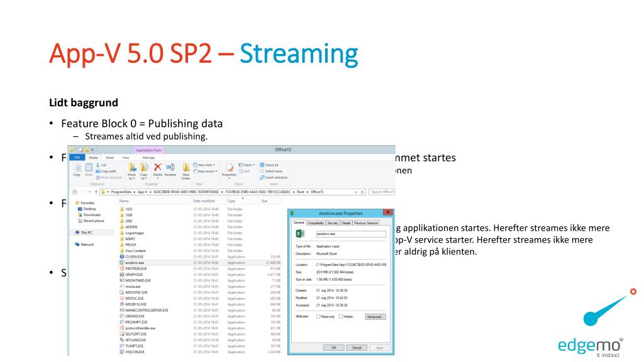This screenshot has height=362, width=644.
Task: Click the Root breadcrumb in address bar
Action: tap(301, 192)
